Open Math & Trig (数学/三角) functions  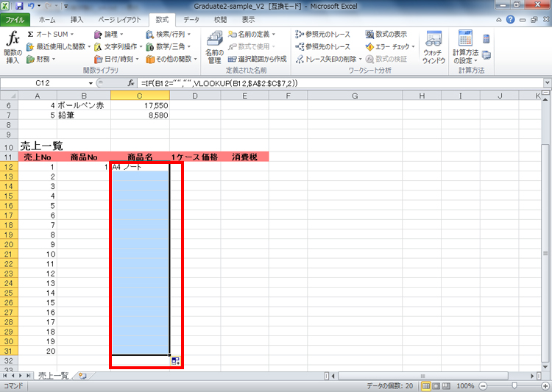(169, 46)
